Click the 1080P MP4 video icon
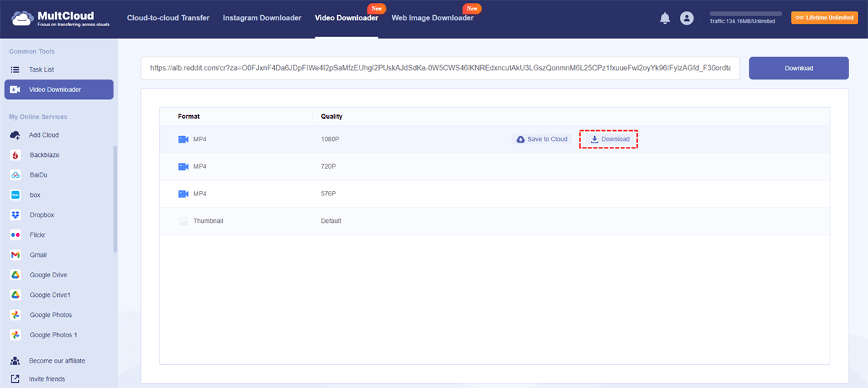Image resolution: width=868 pixels, height=388 pixels. point(183,139)
